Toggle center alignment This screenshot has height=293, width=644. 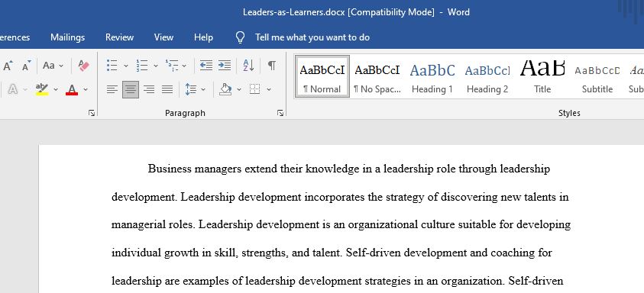point(131,89)
